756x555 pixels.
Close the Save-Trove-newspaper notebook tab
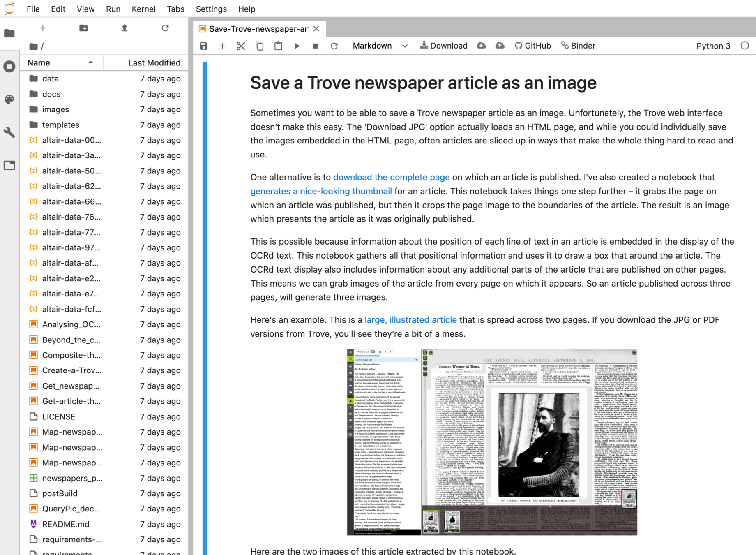[316, 29]
